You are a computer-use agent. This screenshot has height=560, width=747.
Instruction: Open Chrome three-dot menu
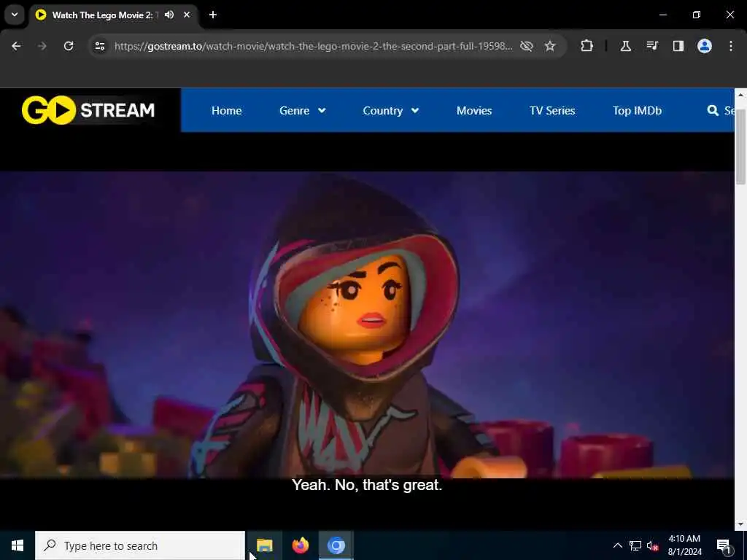pos(731,46)
